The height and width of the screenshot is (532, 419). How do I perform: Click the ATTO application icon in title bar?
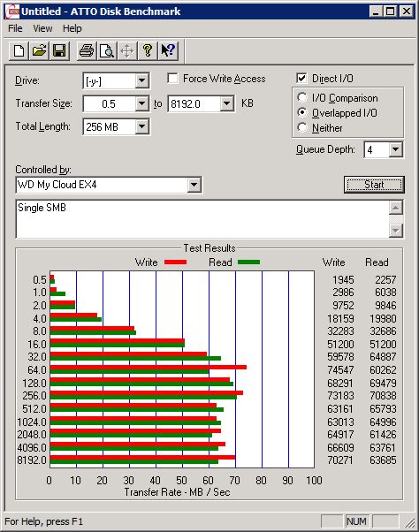click(13, 11)
